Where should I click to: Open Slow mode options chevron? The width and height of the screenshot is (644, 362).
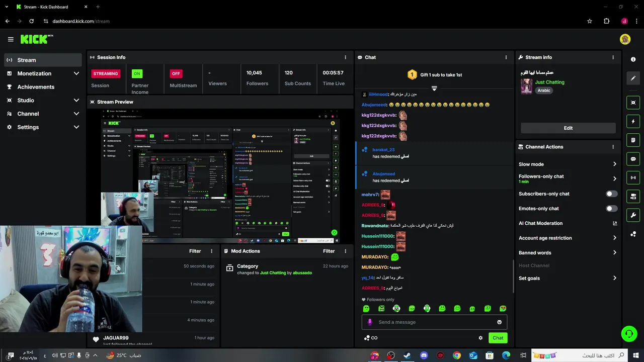point(614,164)
